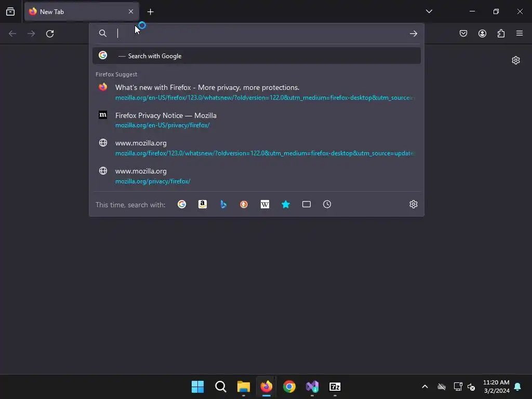Screen dimensions: 532x399
Task: Go forward one page
Action: 31,34
